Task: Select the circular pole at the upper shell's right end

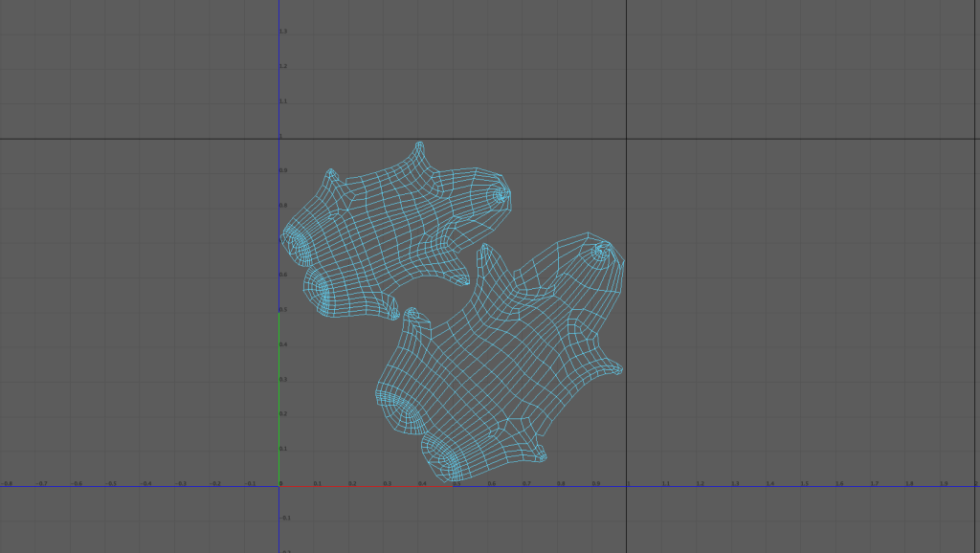Action: coord(500,195)
